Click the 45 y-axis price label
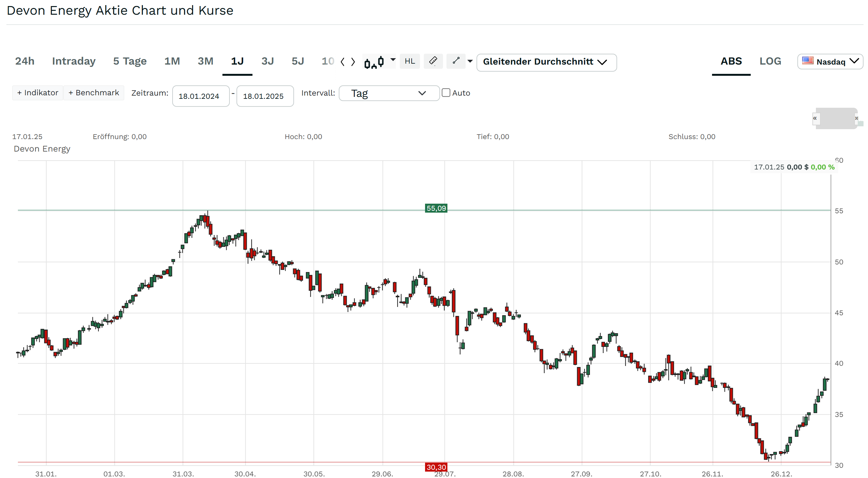 (839, 313)
